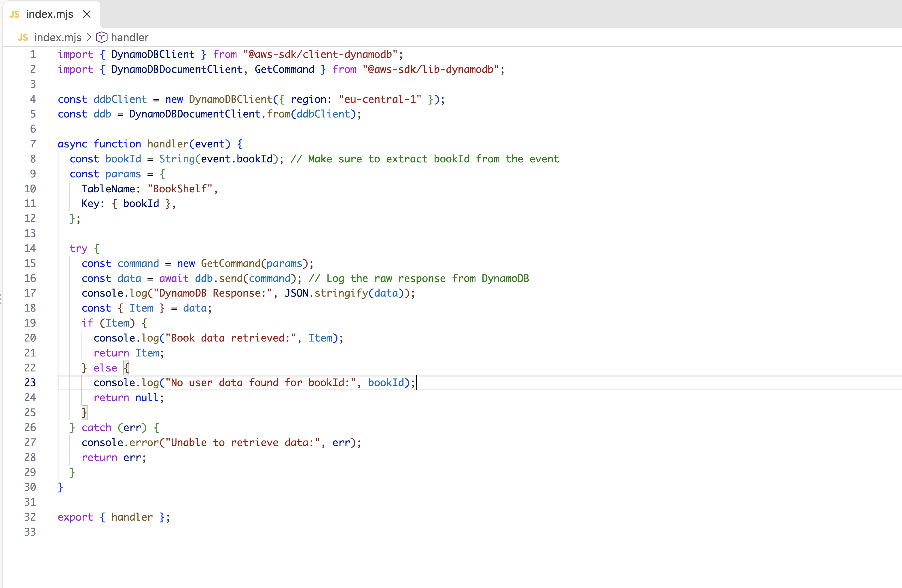
Task: Click DynamoDBDocumentClient on line 5
Action: click(195, 114)
